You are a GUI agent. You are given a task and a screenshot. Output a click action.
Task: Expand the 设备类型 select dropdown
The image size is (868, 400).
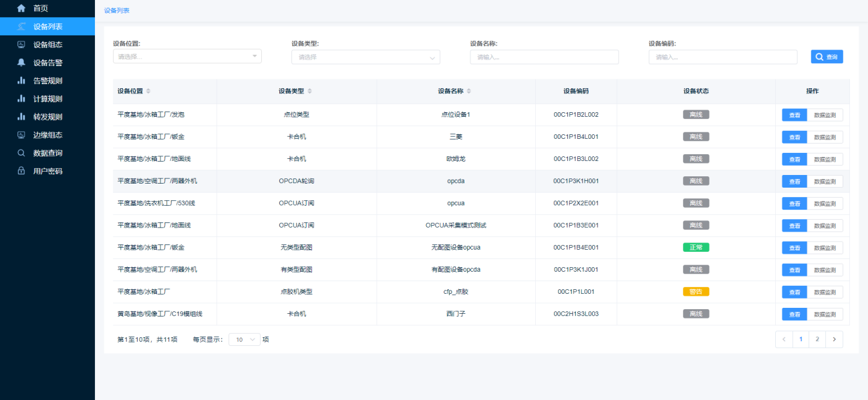366,57
